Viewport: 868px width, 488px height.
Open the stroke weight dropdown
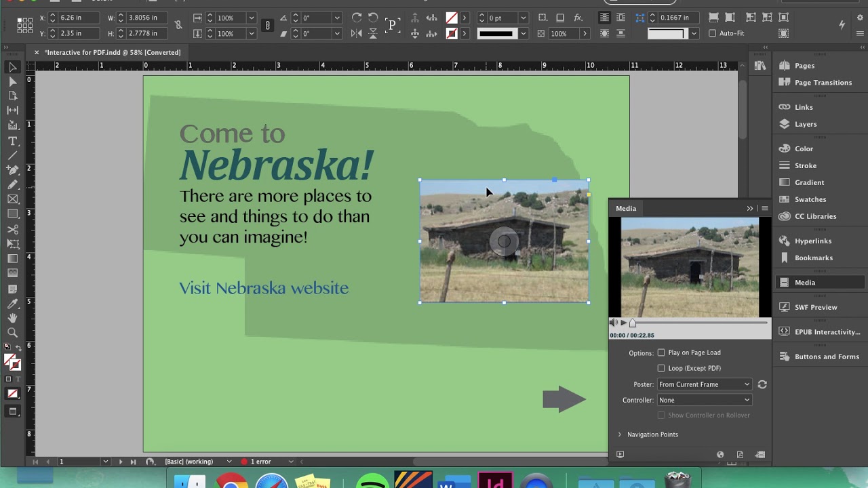click(524, 18)
